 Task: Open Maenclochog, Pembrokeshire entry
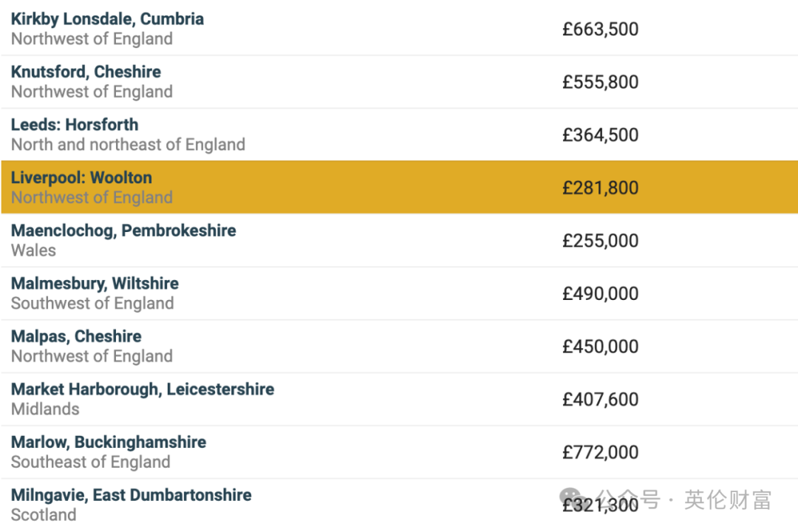(123, 231)
